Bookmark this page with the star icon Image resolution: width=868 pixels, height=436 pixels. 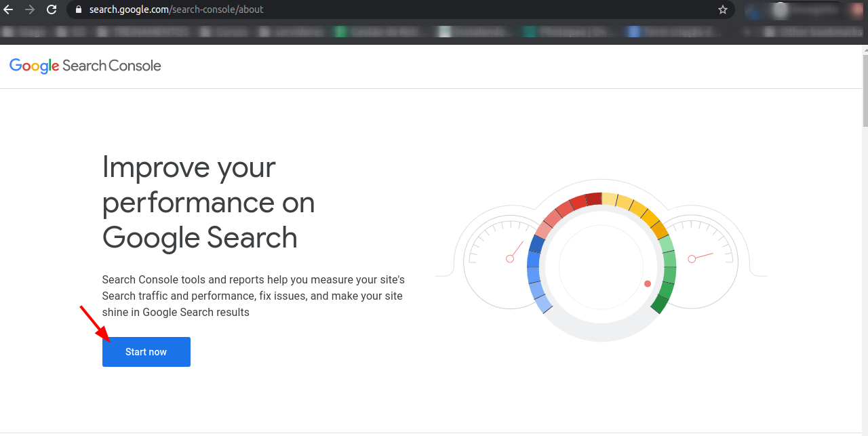pos(723,9)
